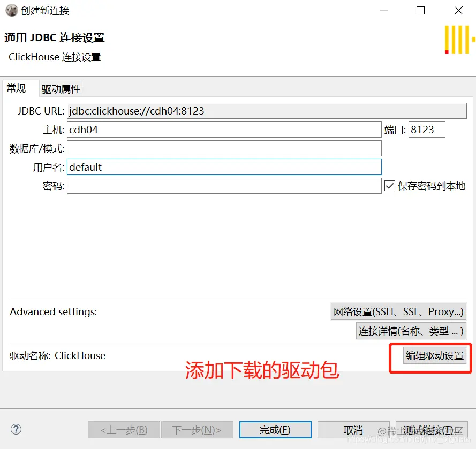Screen dimensions: 476x449
Task: Click the 测试链接(T) test connection button
Action: click(x=432, y=430)
